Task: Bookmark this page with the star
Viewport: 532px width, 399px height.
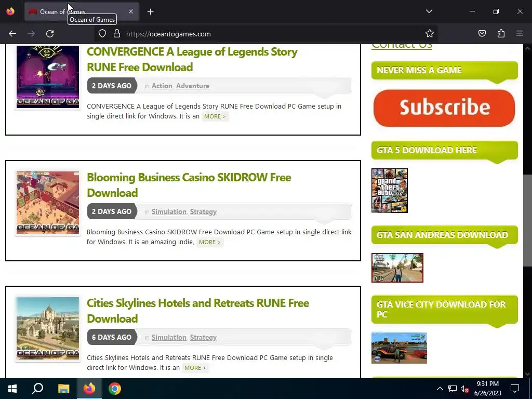Action: [430, 34]
